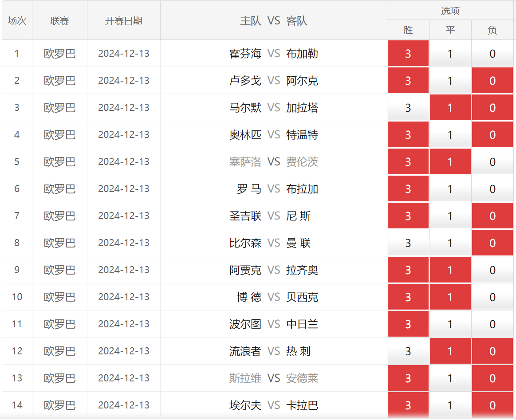
Task: Select draw (1) for 霍芬海 VS 布加勒
Action: pos(450,54)
